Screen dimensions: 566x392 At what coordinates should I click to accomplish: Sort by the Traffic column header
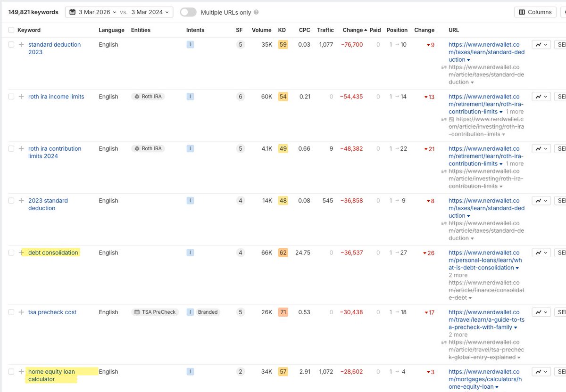click(x=325, y=30)
